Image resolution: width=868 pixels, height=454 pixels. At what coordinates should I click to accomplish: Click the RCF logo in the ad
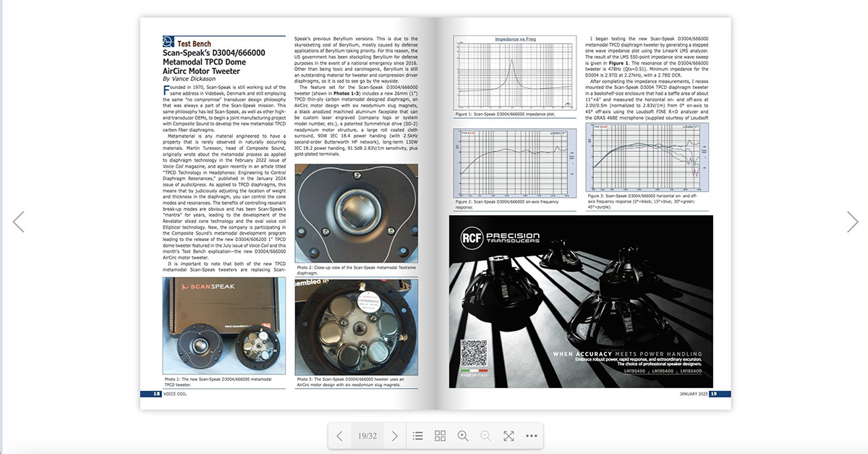[472, 238]
